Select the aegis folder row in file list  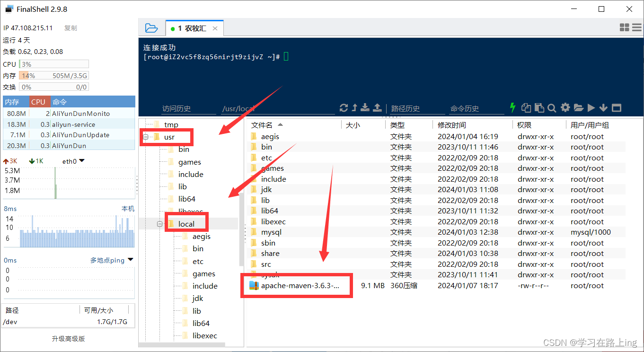click(436, 136)
